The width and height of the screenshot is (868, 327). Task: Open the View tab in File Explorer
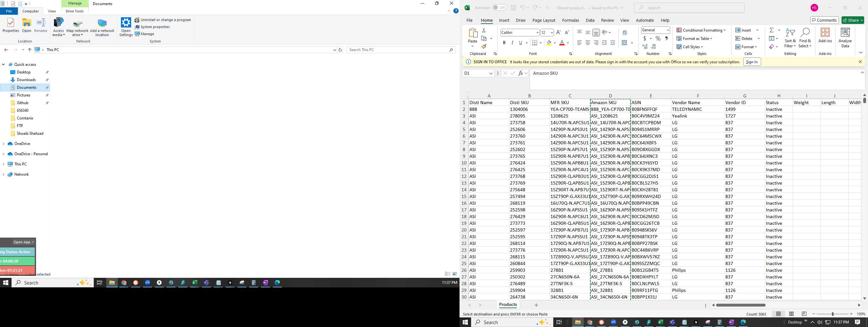(52, 11)
